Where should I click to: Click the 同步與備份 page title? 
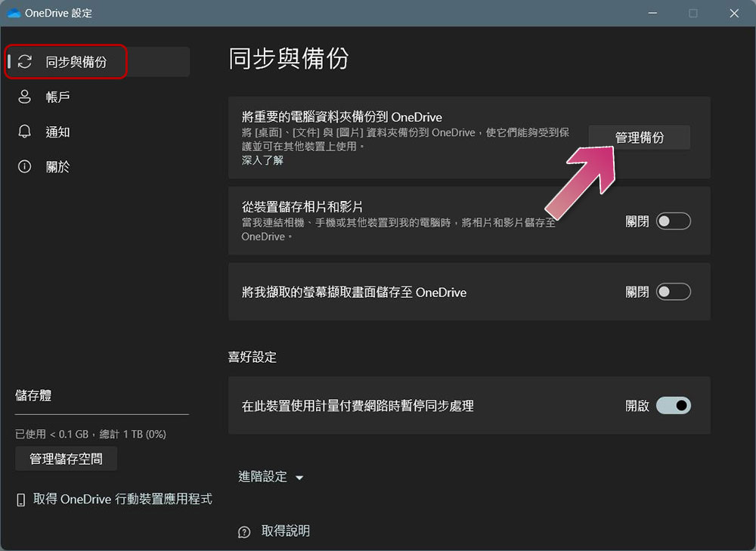[x=288, y=58]
